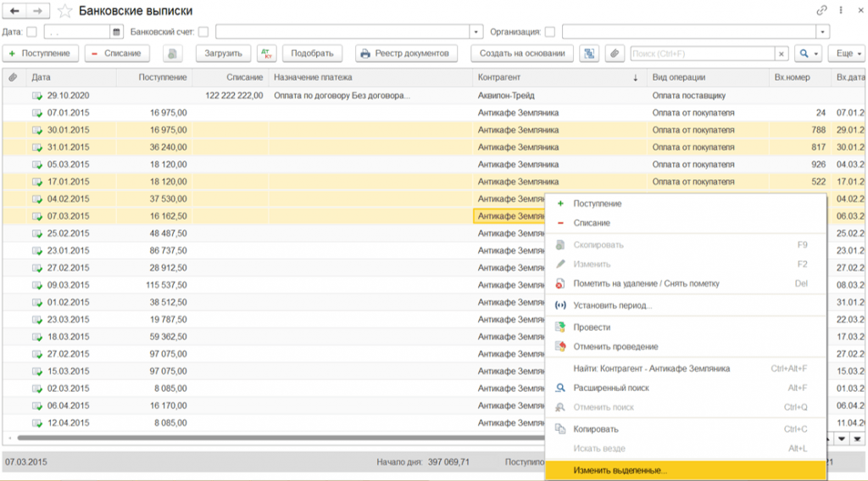Open calendar picker in the Дата field

coord(116,32)
